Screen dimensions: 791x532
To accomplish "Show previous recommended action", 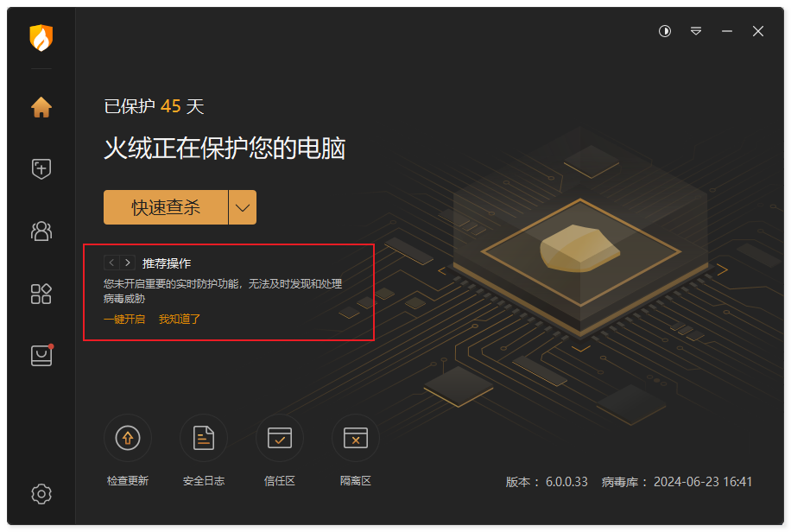I will pyautogui.click(x=111, y=263).
